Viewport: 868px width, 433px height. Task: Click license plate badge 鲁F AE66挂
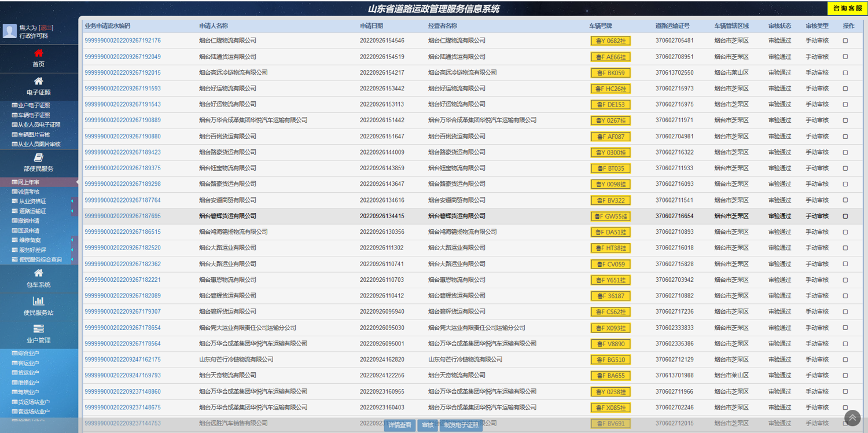610,57
